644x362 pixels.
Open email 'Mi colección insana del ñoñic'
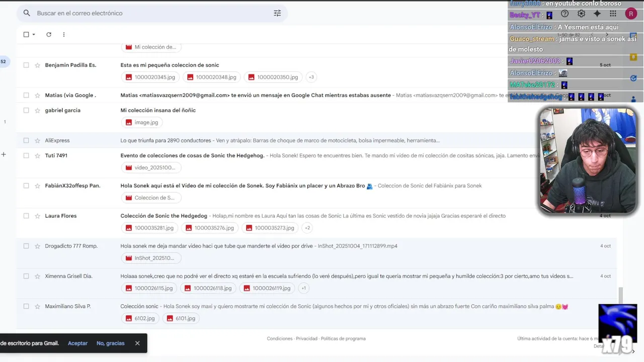coord(158,110)
